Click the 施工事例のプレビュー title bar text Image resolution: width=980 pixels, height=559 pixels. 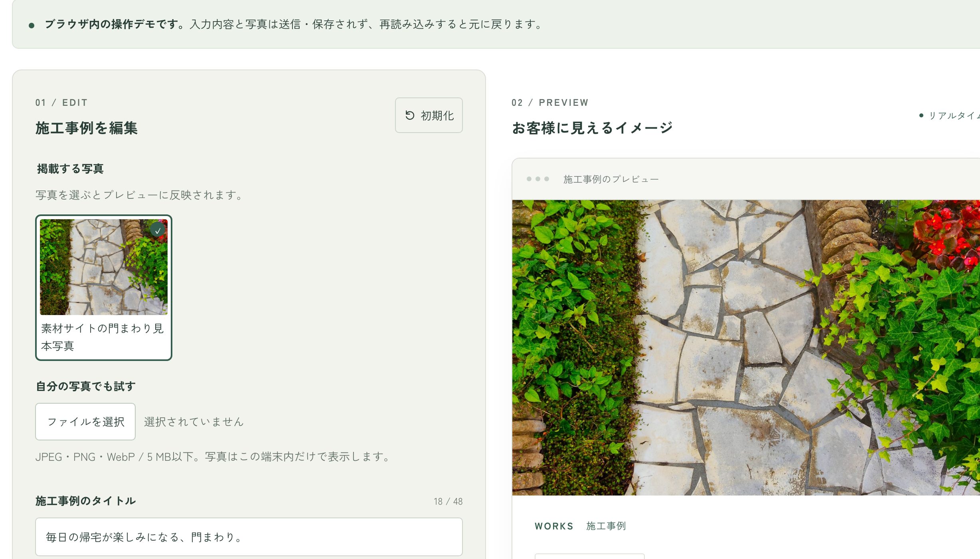pos(611,179)
